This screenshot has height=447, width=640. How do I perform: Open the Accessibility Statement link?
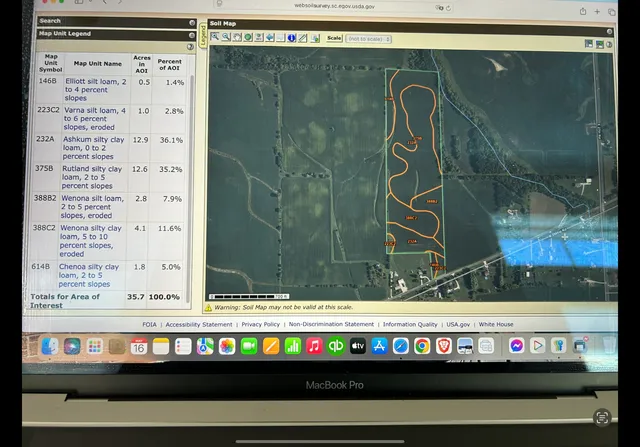coord(199,324)
